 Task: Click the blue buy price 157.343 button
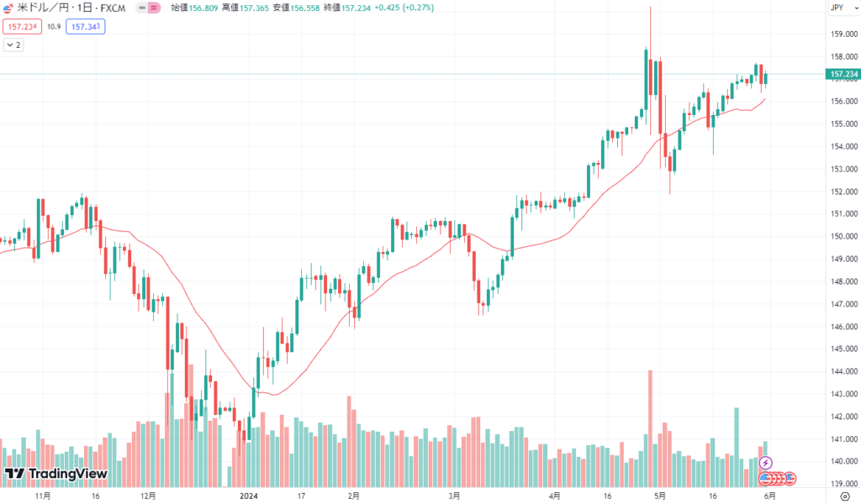(x=86, y=26)
